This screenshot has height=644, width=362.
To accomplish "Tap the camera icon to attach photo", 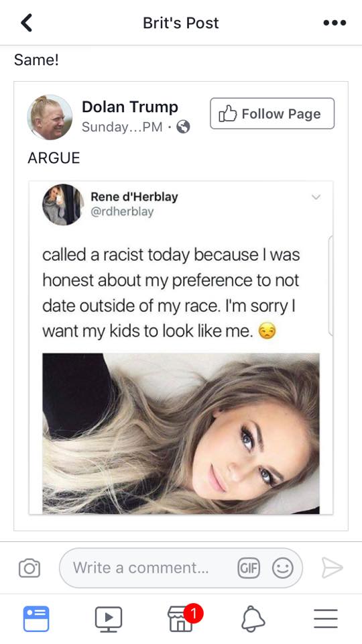I will [x=29, y=568].
